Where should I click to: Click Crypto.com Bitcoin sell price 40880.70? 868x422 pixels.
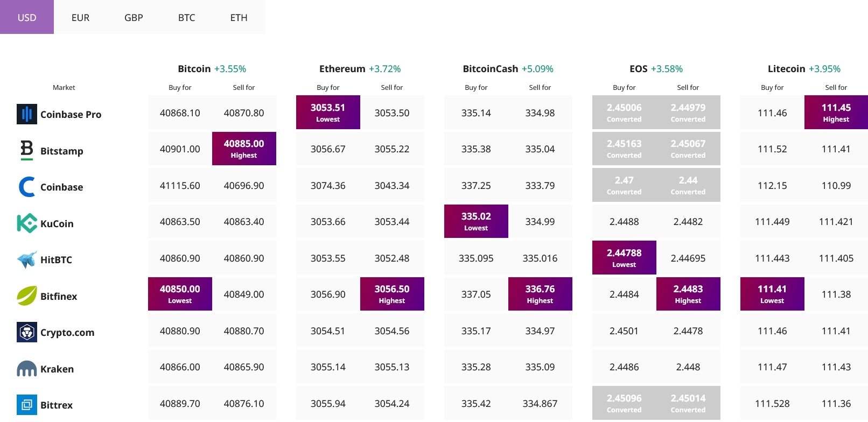[244, 331]
